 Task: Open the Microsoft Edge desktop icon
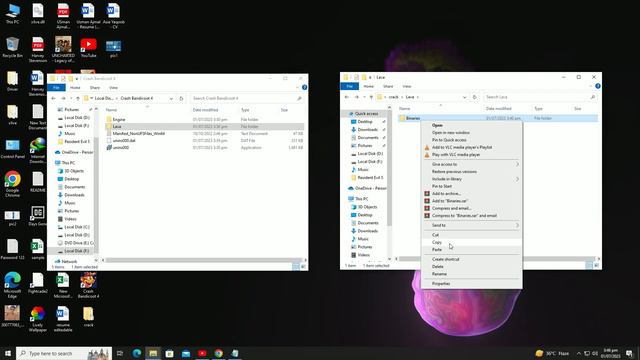12,284
